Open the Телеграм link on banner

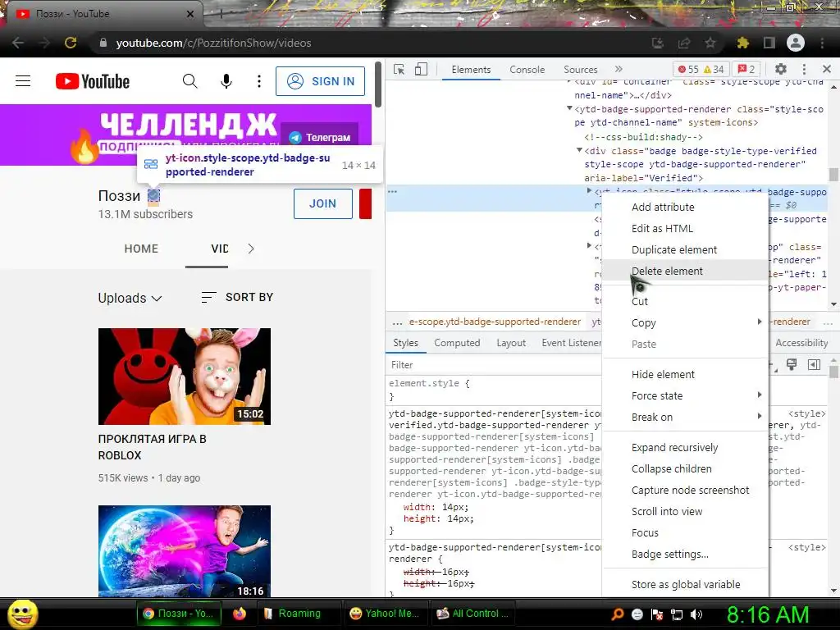321,138
